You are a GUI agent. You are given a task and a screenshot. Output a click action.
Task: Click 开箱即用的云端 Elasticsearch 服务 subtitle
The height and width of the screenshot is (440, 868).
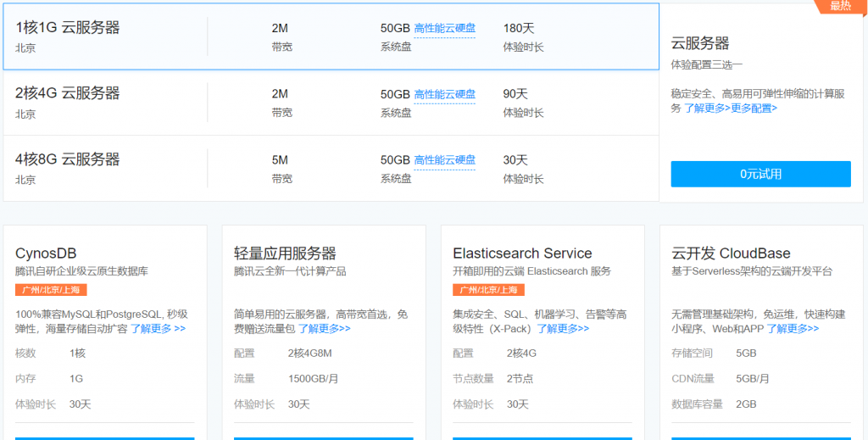[x=532, y=271]
